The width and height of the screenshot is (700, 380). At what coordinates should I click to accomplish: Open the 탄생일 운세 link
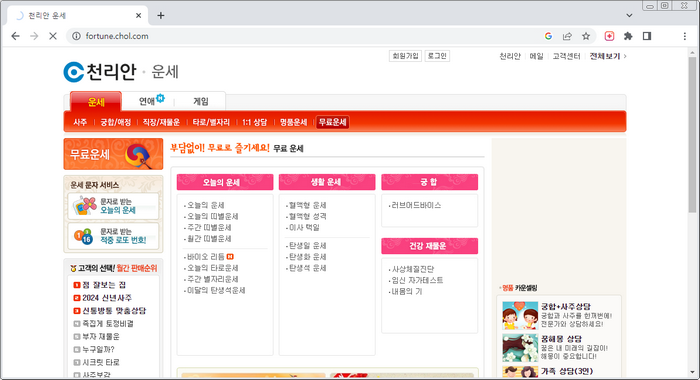tap(308, 246)
